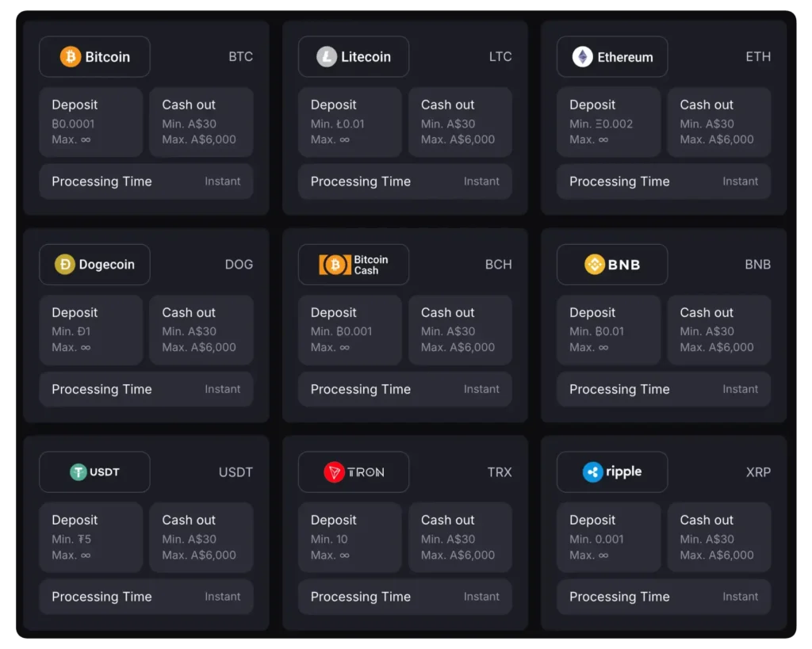Select the TRON Cash out box

[460, 537]
